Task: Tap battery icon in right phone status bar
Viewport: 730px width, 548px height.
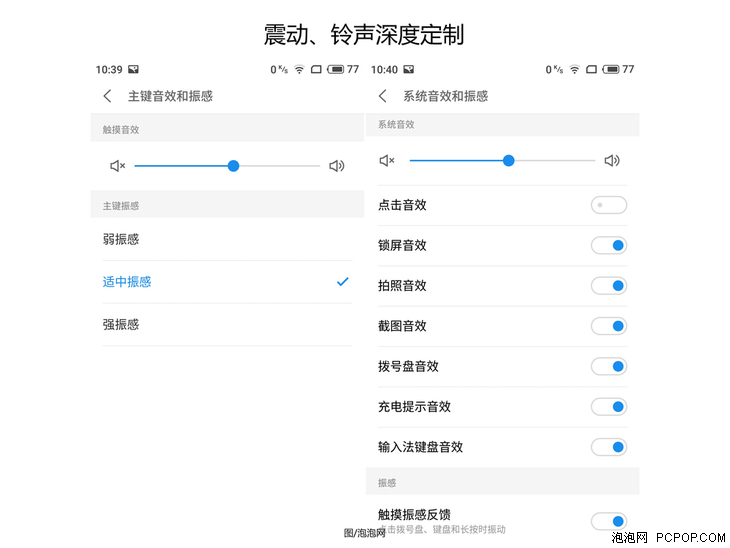Action: 611,69
